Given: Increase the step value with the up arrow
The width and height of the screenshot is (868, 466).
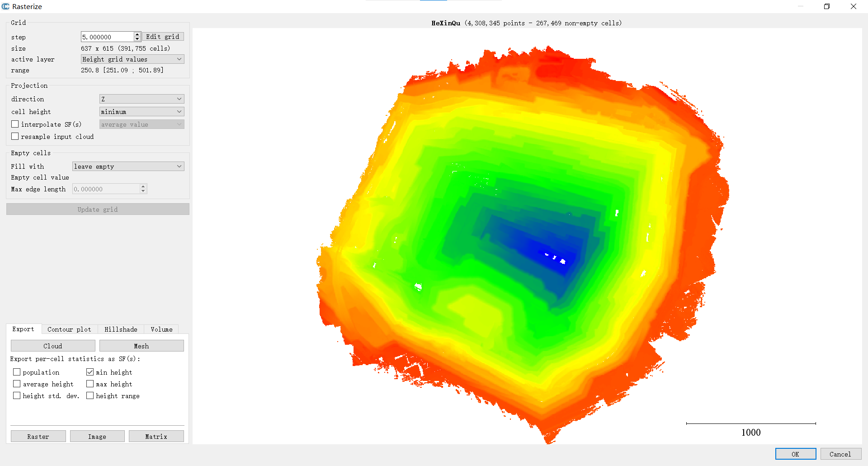Looking at the screenshot, I should point(137,34).
